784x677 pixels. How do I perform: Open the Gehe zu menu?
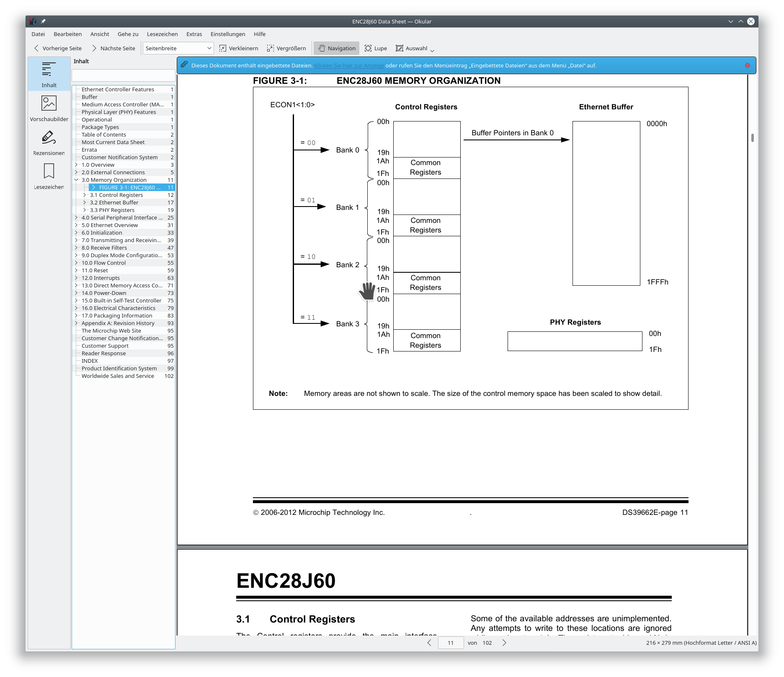128,34
